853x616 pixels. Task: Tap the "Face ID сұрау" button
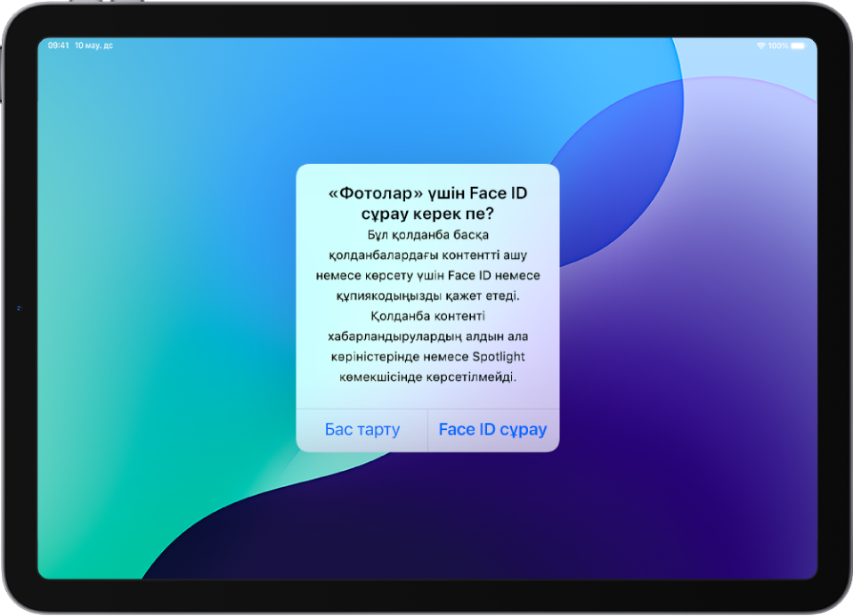pos(493,430)
